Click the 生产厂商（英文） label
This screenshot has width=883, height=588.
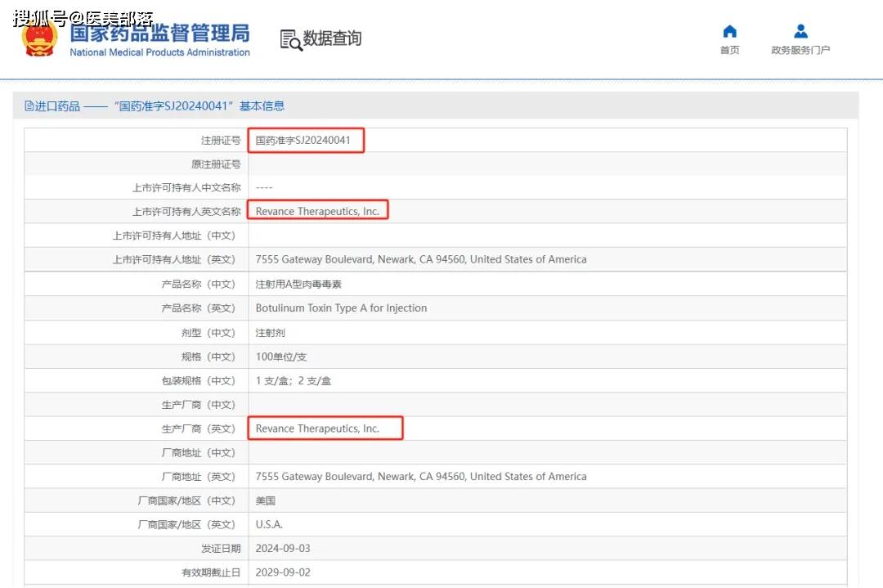pos(198,429)
